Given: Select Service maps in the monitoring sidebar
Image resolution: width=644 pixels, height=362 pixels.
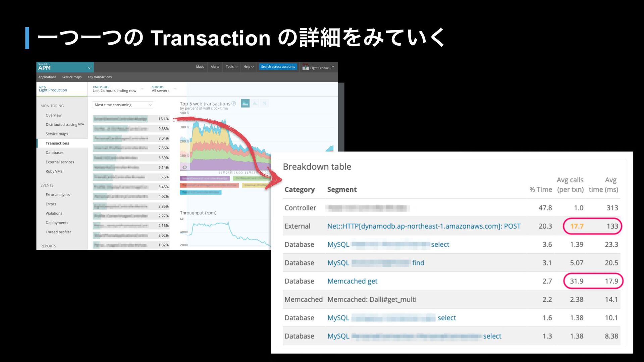Looking at the screenshot, I should point(57,134).
